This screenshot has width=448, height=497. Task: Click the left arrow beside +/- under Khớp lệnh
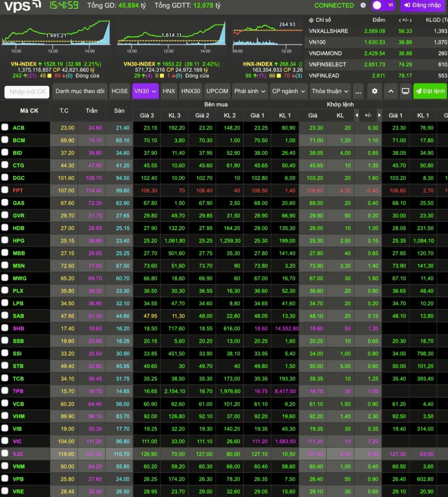pos(357,115)
